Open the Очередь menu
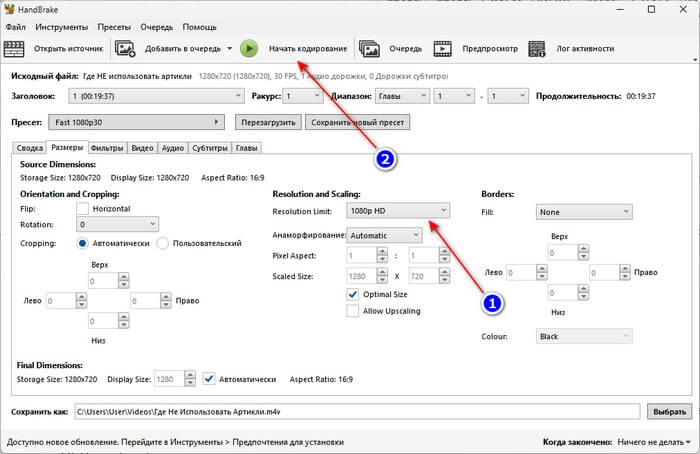 [157, 27]
